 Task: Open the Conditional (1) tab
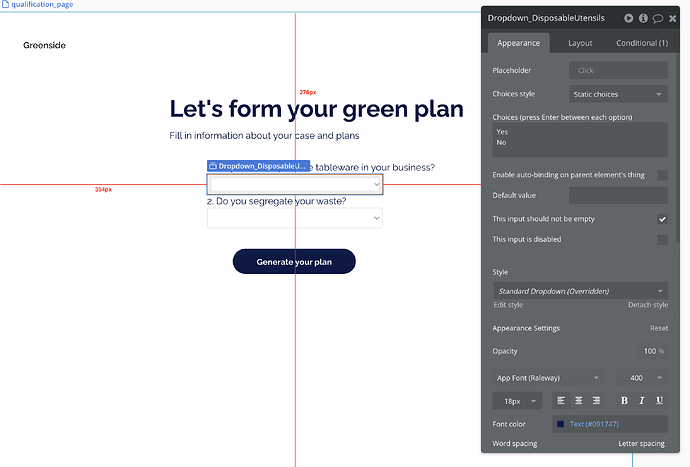[x=642, y=43]
